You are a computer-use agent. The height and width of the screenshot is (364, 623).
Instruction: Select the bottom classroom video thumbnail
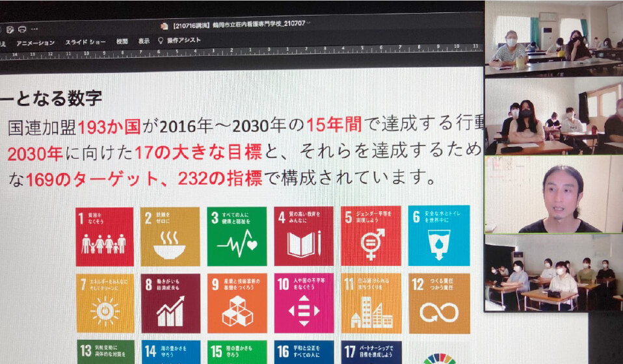click(553, 273)
